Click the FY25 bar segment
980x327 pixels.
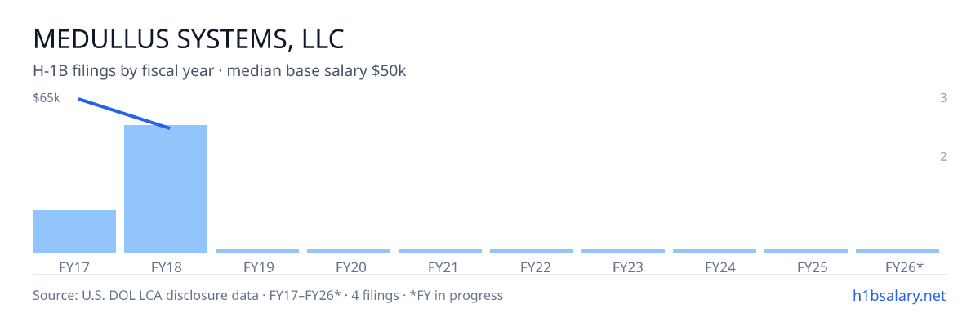[806, 251]
